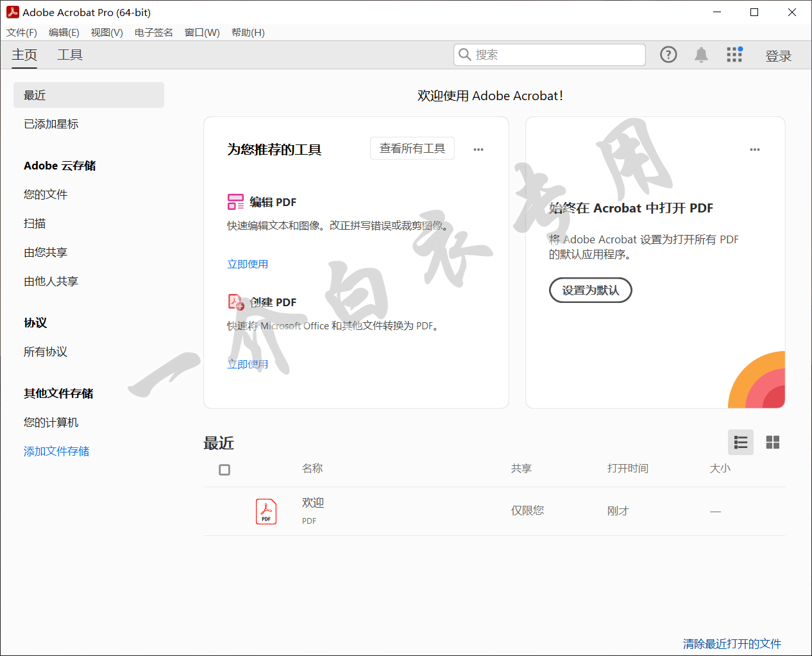Click the search magnifier icon
This screenshot has height=656, width=812.
point(465,55)
